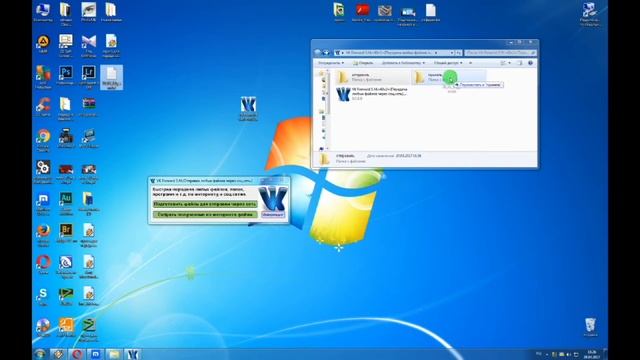Switch to Opera in the taskbar
The height and width of the screenshot is (360, 640).
(77, 354)
